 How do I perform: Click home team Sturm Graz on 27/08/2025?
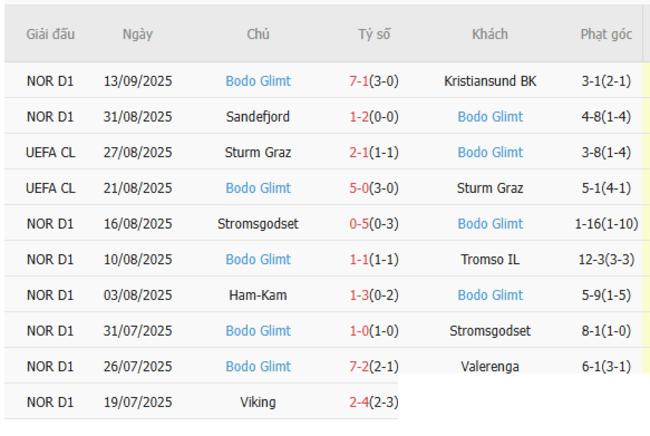click(258, 153)
